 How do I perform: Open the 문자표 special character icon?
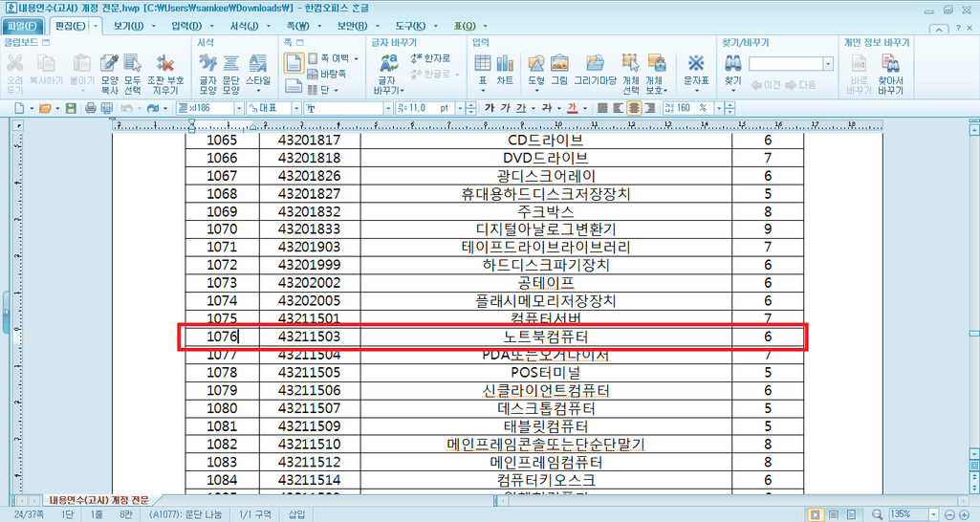[696, 71]
